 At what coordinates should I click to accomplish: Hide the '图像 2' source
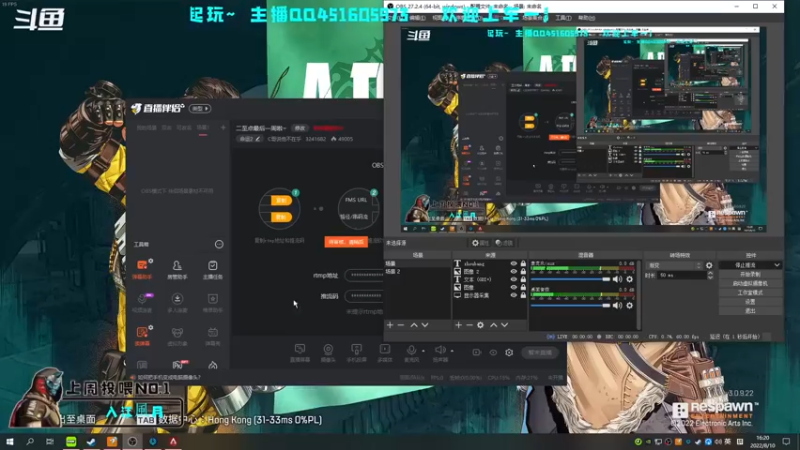coord(514,271)
